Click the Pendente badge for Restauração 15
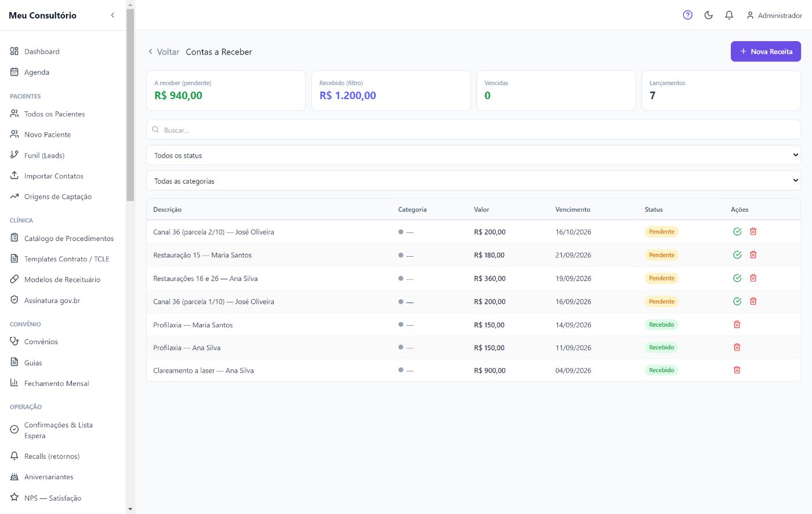 [x=662, y=255]
